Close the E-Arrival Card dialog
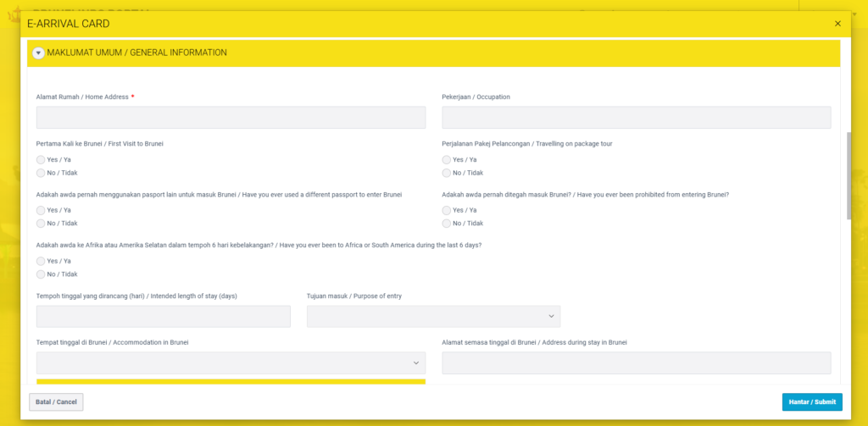This screenshot has width=868, height=426. [x=837, y=24]
